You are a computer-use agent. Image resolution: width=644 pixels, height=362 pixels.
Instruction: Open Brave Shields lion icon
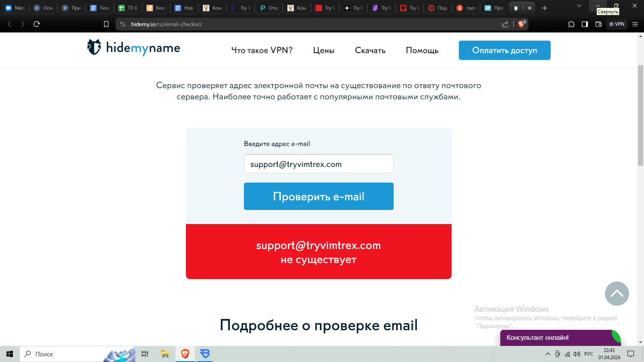(522, 24)
